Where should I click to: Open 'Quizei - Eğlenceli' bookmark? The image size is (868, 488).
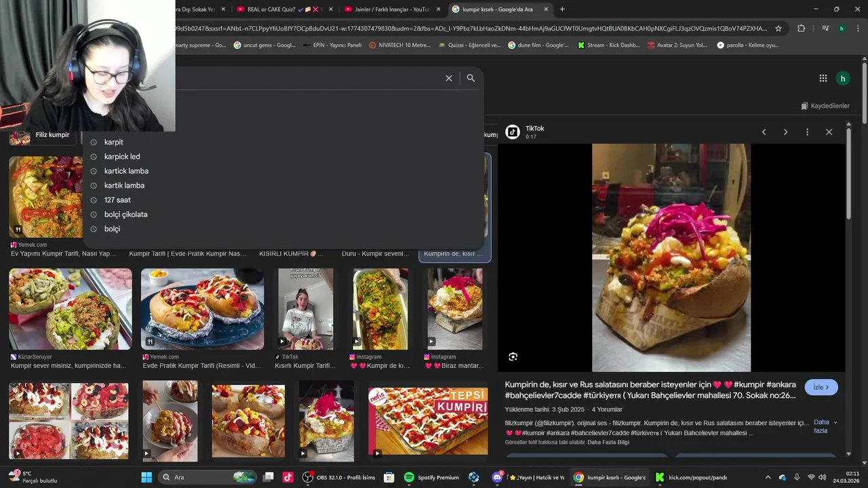(469, 45)
